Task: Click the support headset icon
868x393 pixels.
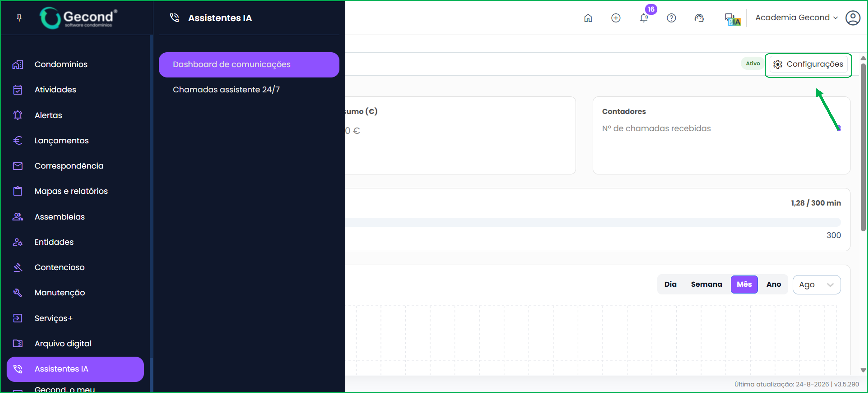Action: [x=699, y=18]
